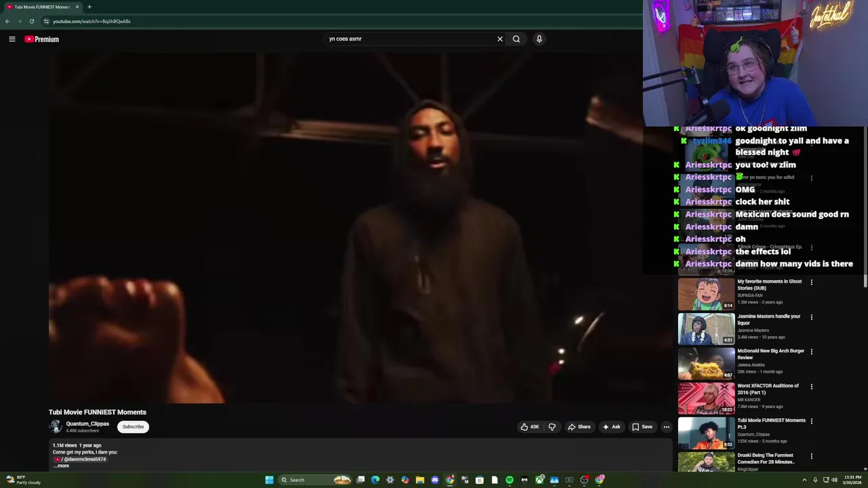This screenshot has width=868, height=488.
Task: Open the Quantum_Clippas channel name link
Action: click(87, 424)
